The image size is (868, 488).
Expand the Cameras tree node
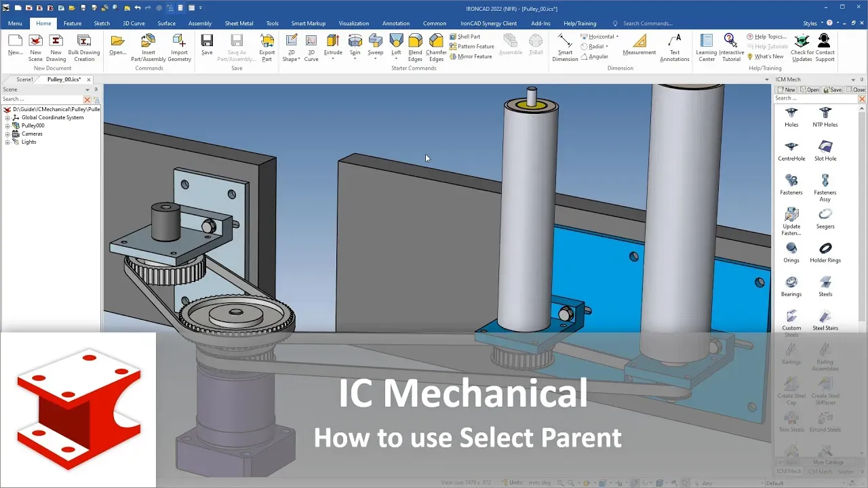pos(7,134)
